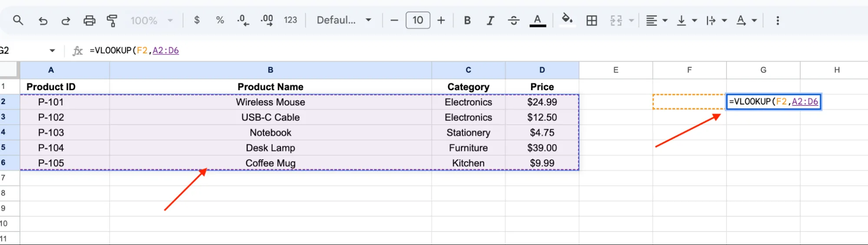868x245 pixels.
Task: Click into the formula bar VLOOKUP text
Action: coord(134,50)
